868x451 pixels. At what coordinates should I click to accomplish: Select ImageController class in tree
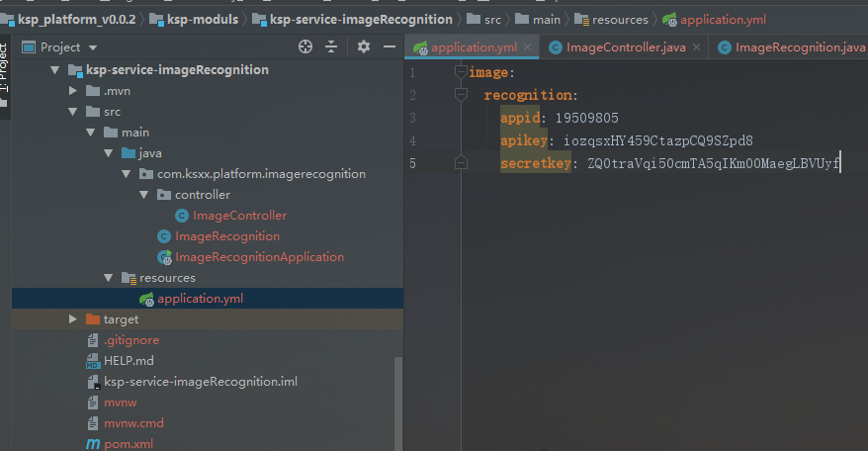tap(239, 216)
